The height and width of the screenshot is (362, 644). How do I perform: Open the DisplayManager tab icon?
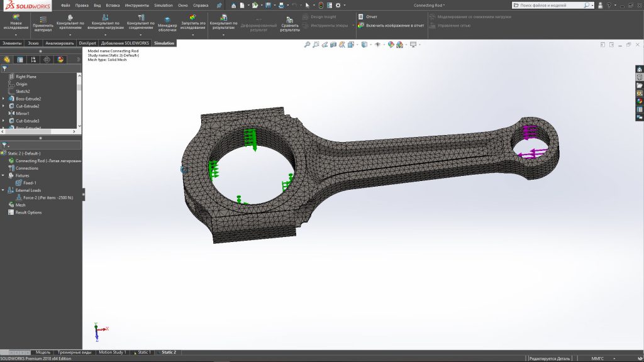click(60, 60)
